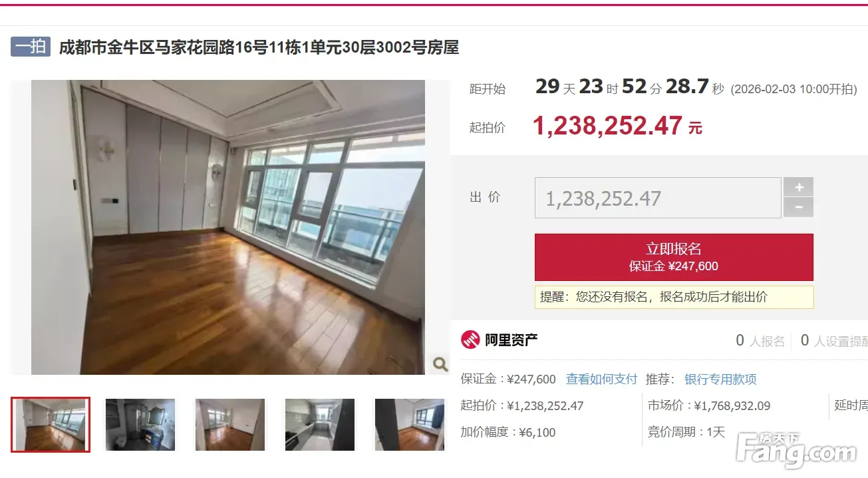This screenshot has width=868, height=478.
Task: Select the first living room thumbnail
Action: tap(51, 425)
